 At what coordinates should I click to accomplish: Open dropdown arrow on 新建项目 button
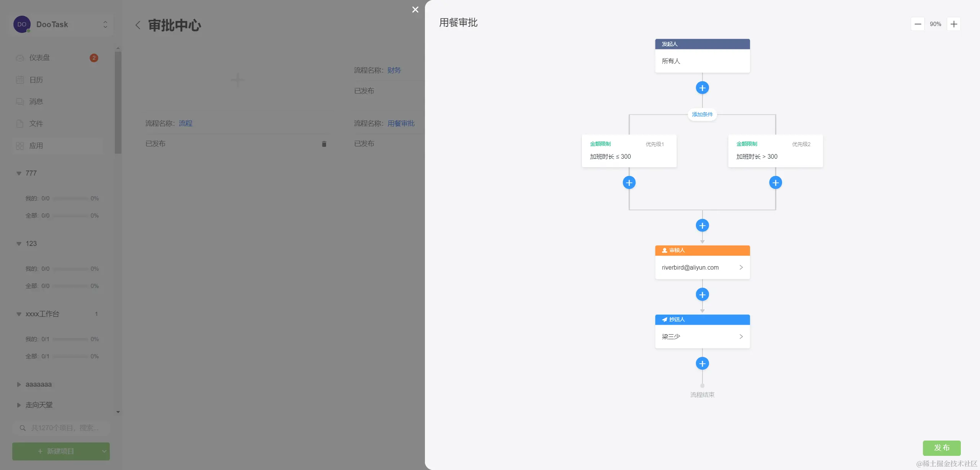104,451
